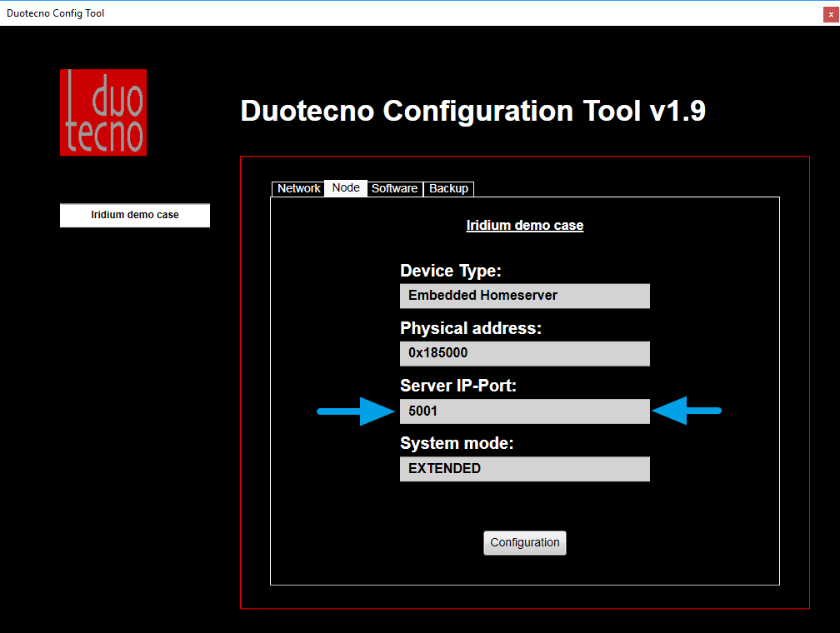840x633 pixels.
Task: Close the Duotecno Config Tool window
Action: pos(830,13)
